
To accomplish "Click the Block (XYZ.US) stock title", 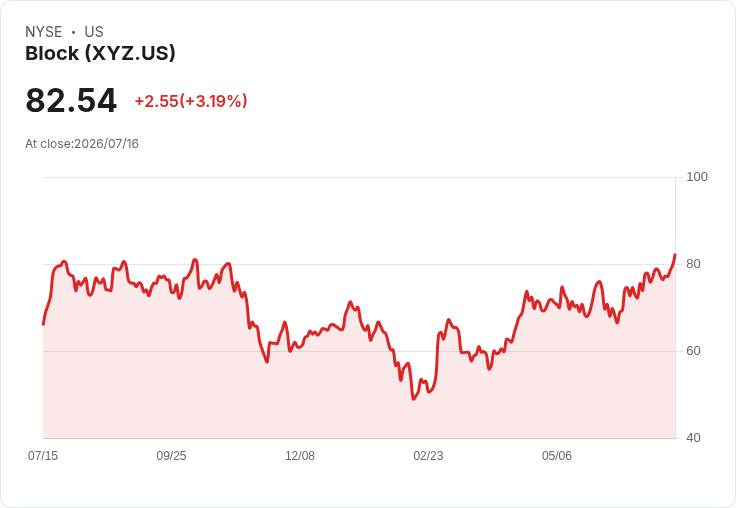I will 100,54.
